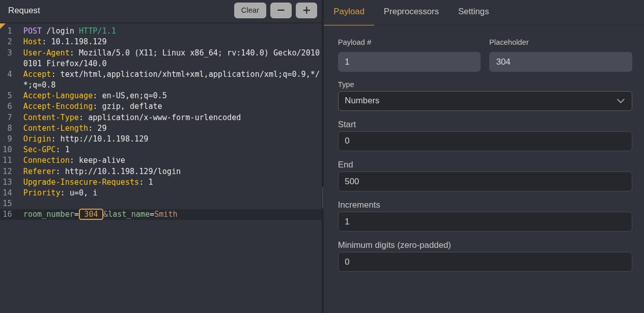Click the Start value input field
Screen dimensions: 644x313
[485, 141]
